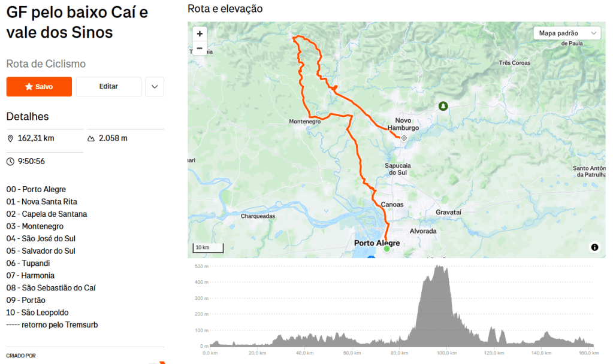This screenshot has height=364, width=613.
Task: Click the Montenegro label on the map
Action: (305, 122)
